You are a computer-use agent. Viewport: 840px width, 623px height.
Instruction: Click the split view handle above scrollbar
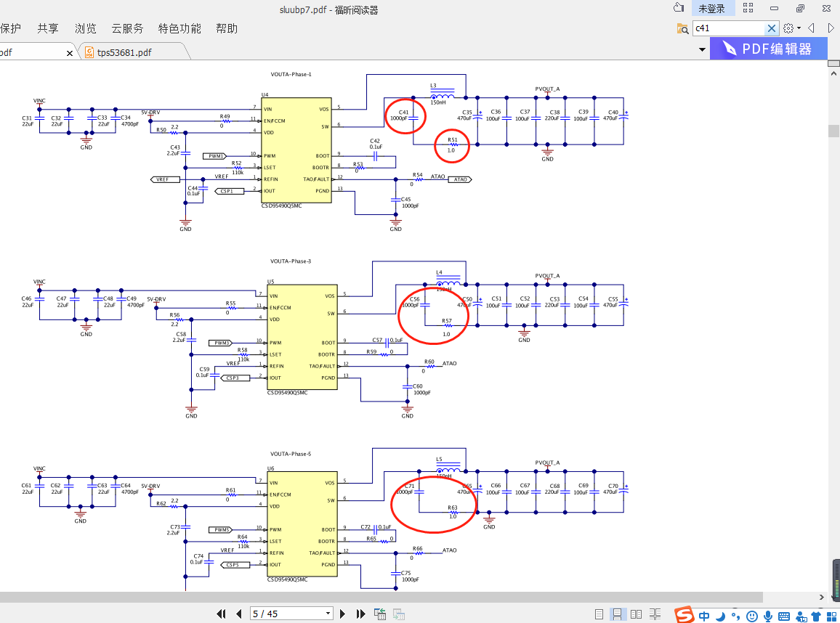coord(833,64)
